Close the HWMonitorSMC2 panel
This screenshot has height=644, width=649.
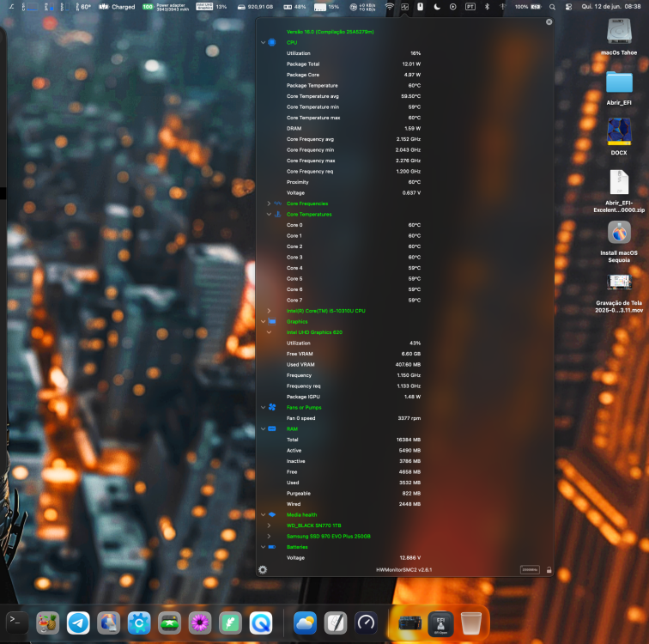(x=549, y=22)
